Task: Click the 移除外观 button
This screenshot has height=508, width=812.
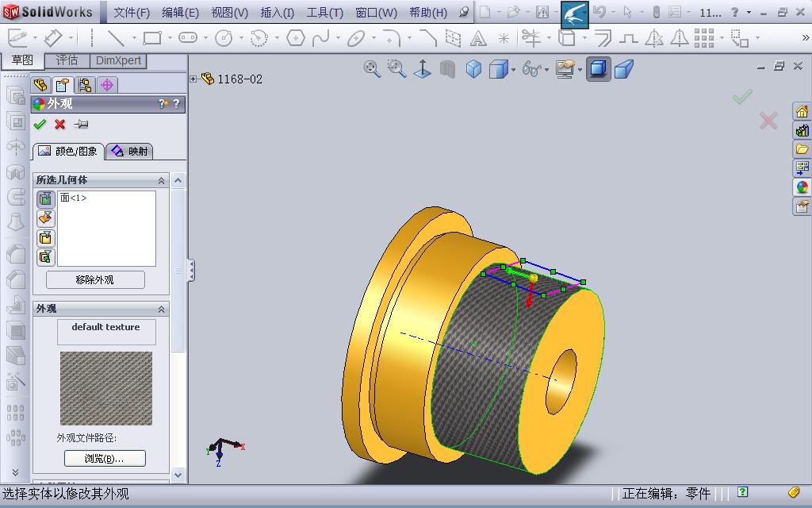Action: [95, 280]
